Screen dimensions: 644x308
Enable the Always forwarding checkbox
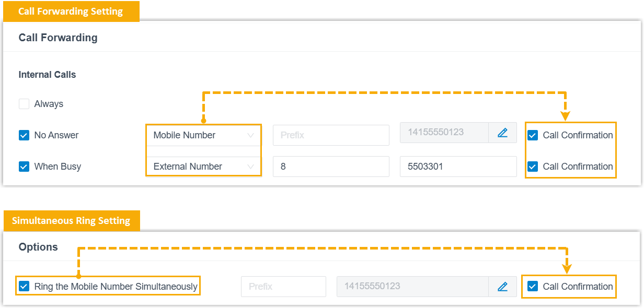tap(24, 104)
